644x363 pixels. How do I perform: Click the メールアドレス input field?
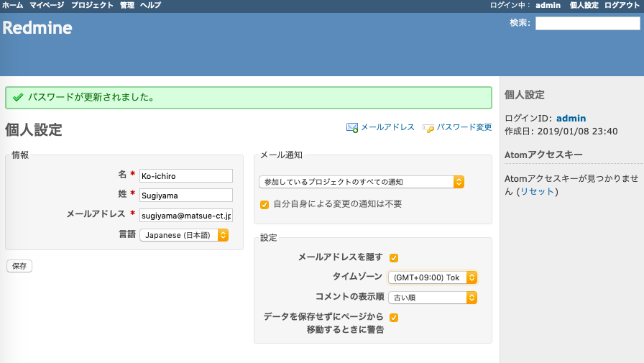coord(186,216)
